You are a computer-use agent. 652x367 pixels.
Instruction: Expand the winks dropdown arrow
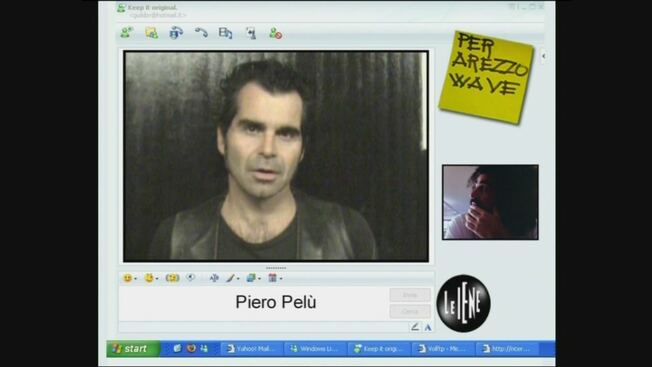point(157,279)
